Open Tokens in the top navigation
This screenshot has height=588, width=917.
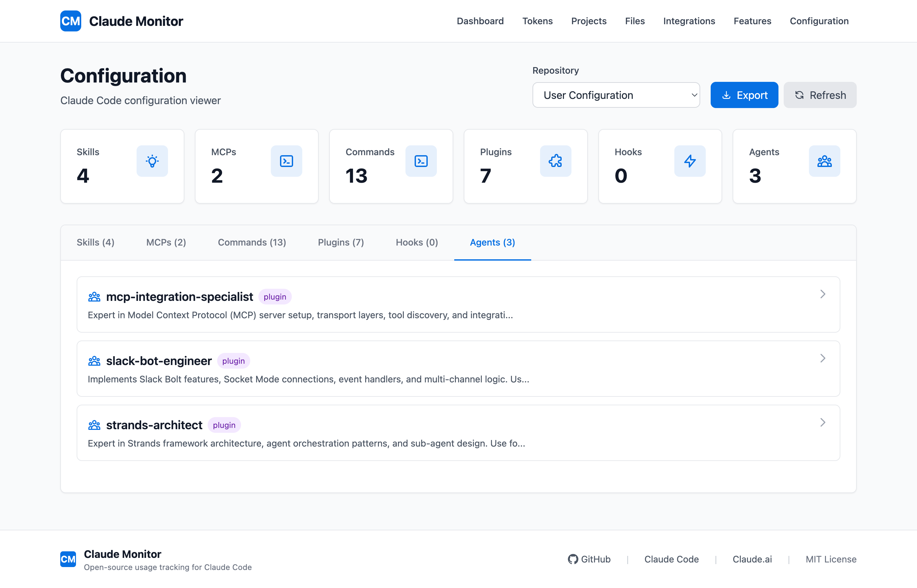click(x=537, y=21)
